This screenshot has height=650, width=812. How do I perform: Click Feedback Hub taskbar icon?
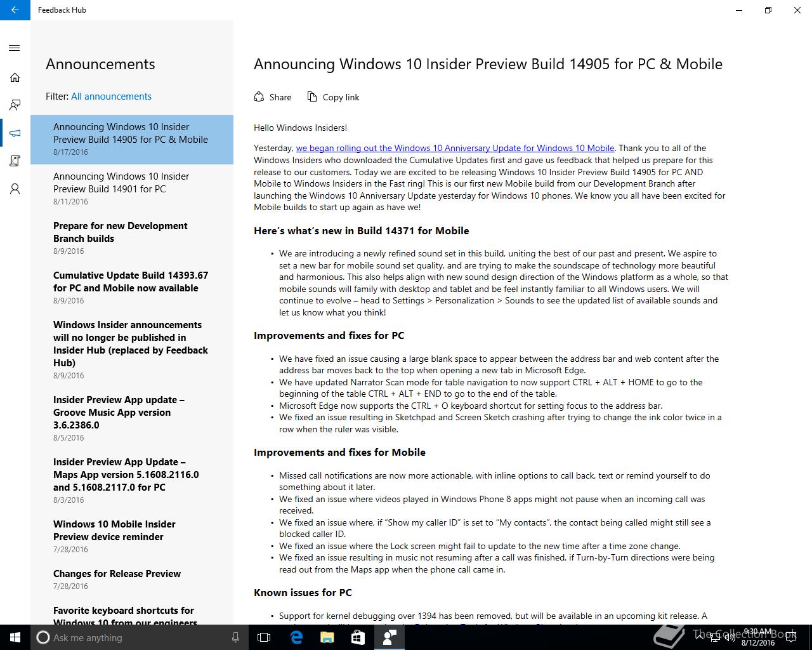390,637
